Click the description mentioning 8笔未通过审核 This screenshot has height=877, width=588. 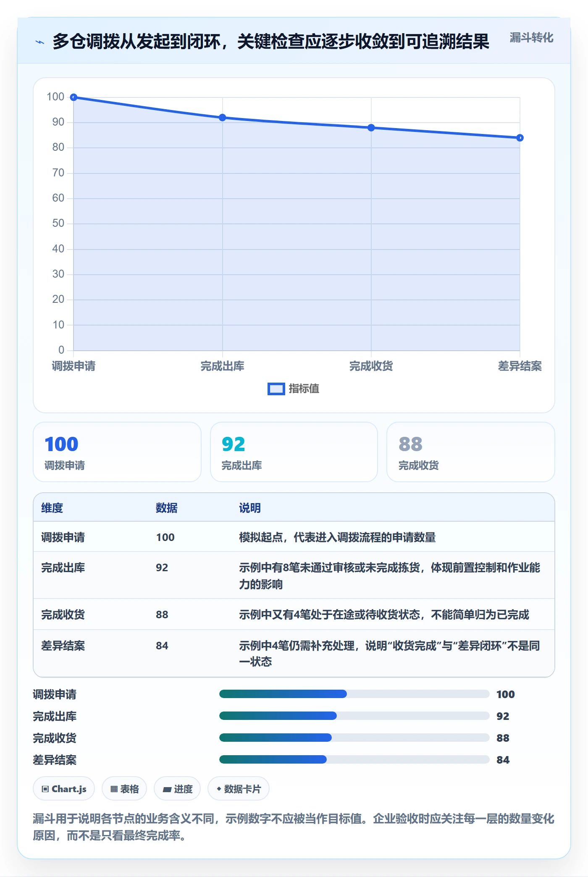(x=390, y=576)
